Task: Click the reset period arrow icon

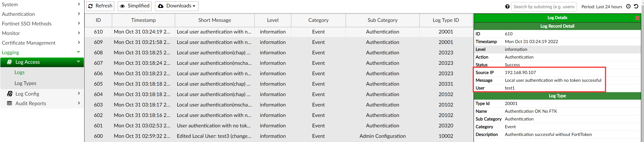Action: (636, 7)
